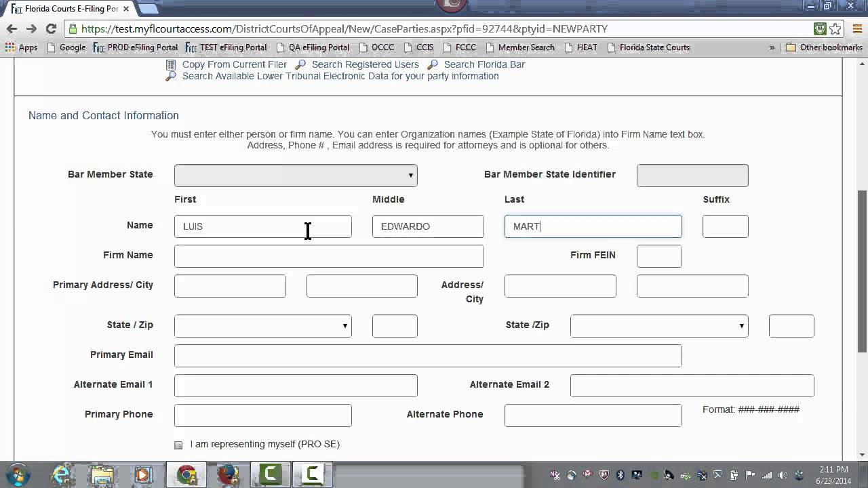The height and width of the screenshot is (488, 868).
Task: Open the Other bookmarks folder
Action: pos(825,47)
